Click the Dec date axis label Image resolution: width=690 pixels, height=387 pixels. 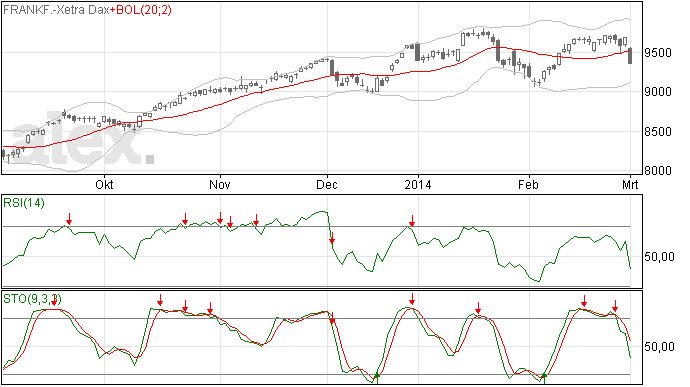[327, 184]
